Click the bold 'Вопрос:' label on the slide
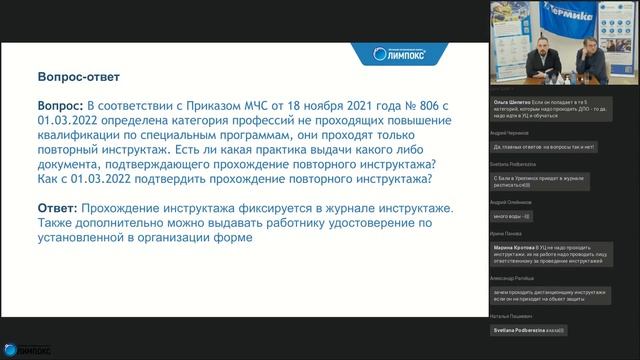 [60, 106]
